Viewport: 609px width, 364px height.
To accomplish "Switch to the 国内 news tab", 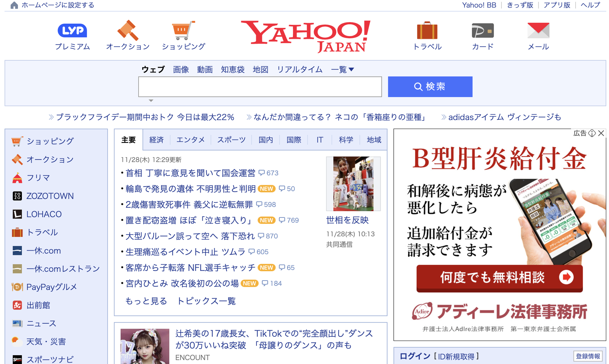I will point(266,140).
